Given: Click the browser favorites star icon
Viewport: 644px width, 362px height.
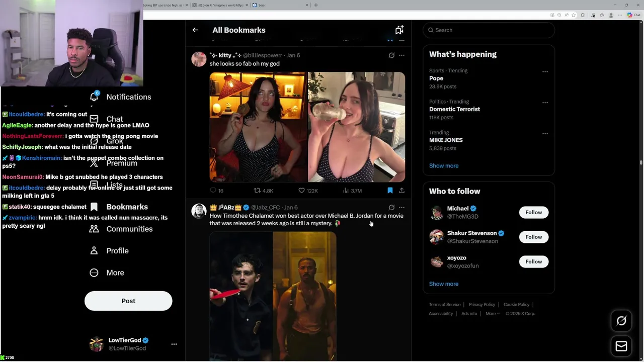Looking at the screenshot, I should tap(573, 15).
